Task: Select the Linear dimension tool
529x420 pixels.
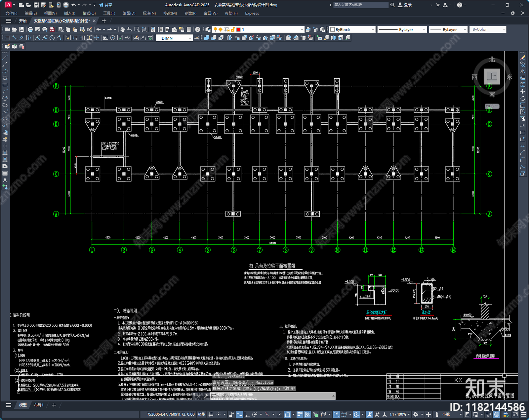Action: 7,38
